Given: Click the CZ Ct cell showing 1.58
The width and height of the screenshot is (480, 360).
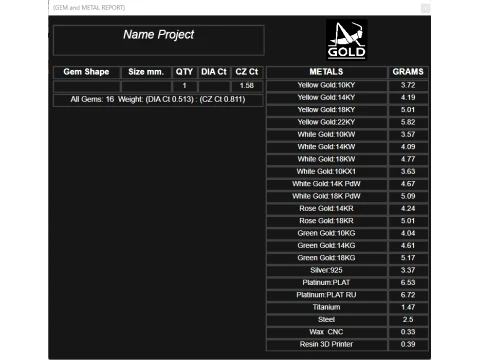Looking at the screenshot, I should click(x=247, y=86).
